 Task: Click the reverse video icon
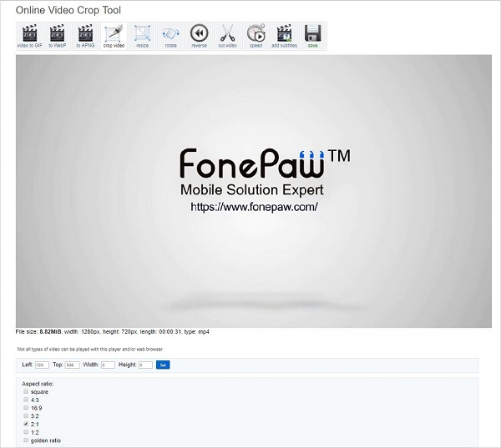tap(199, 36)
